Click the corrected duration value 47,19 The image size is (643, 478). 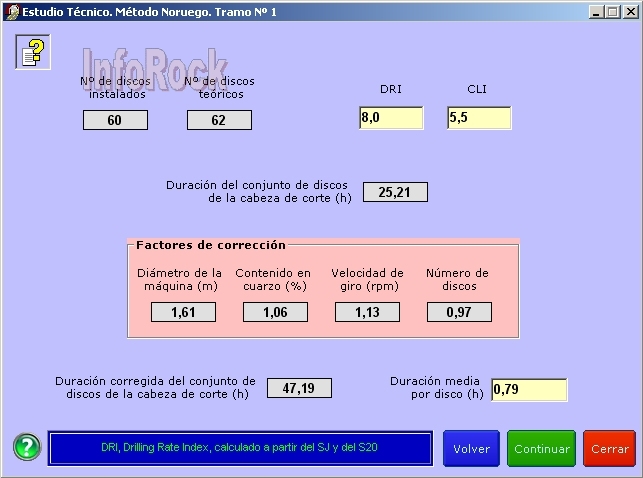(299, 388)
